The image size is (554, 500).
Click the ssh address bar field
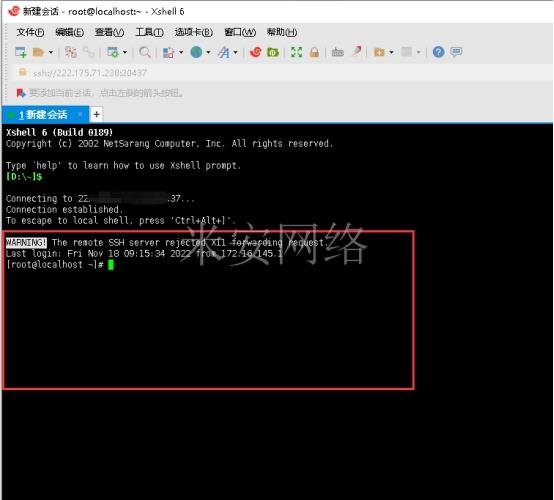point(283,73)
